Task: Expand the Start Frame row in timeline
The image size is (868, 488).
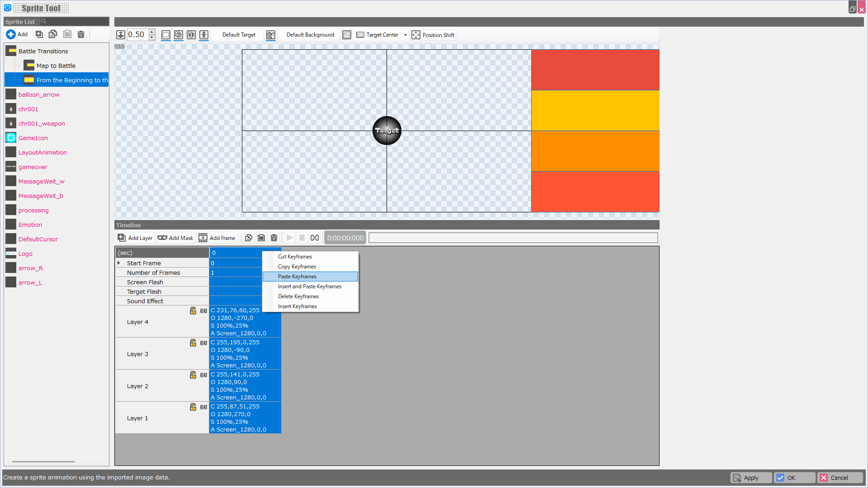Action: tap(120, 263)
